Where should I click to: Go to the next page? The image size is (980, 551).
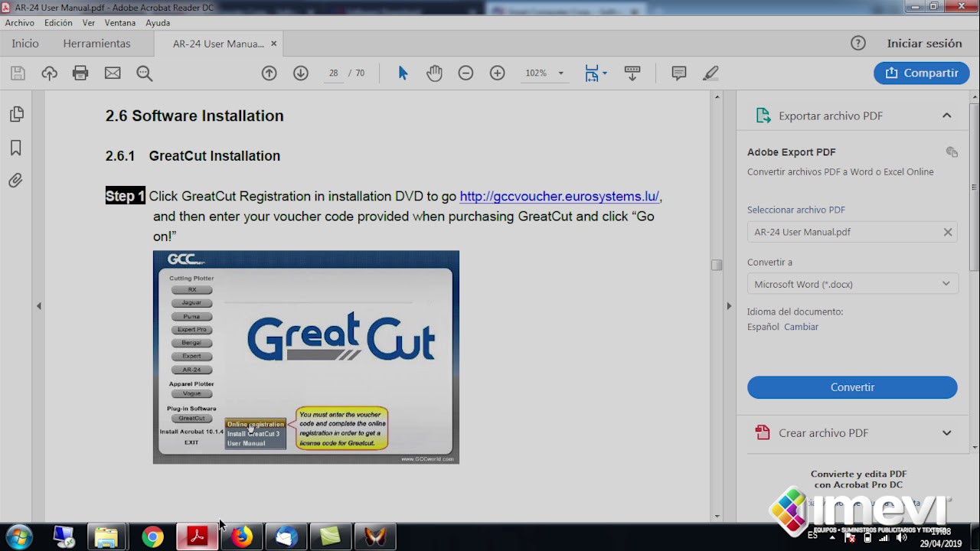(x=301, y=73)
